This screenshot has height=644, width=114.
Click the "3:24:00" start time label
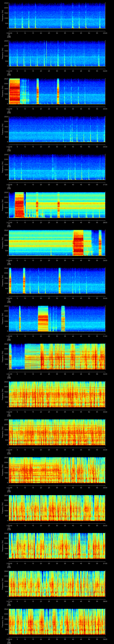pos(9,109)
